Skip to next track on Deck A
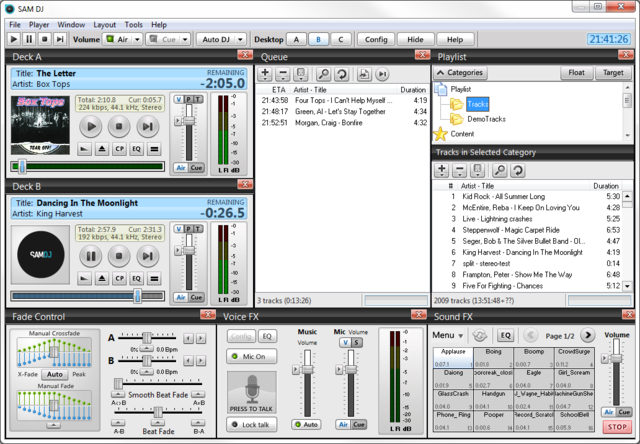The height and width of the screenshot is (444, 640). (147, 127)
